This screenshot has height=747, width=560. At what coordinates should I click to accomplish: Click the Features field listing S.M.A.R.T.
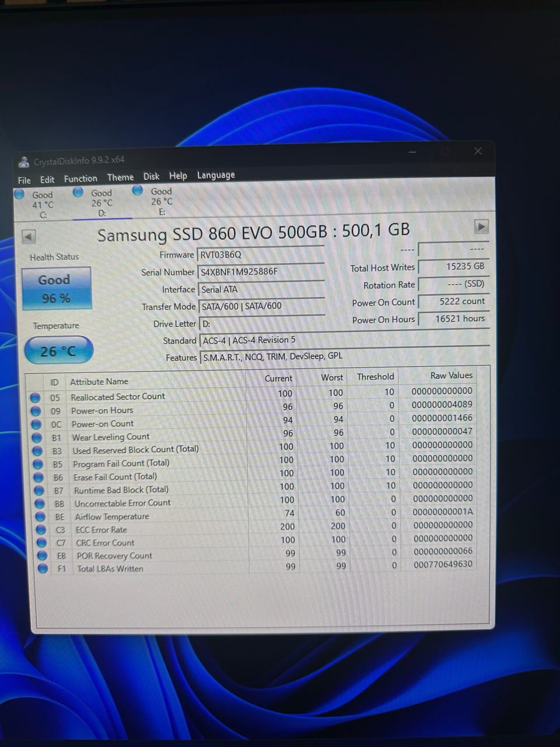[x=345, y=356]
